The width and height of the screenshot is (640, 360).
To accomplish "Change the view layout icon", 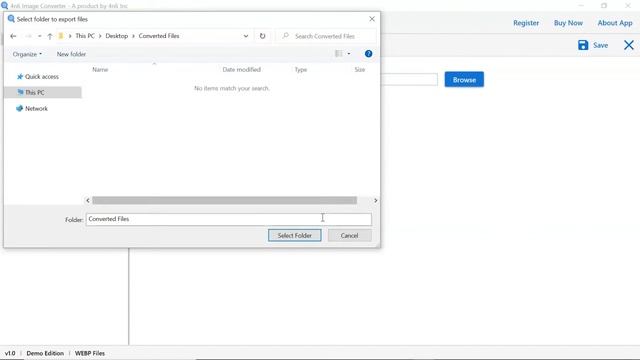I will pyautogui.click(x=338, y=53).
